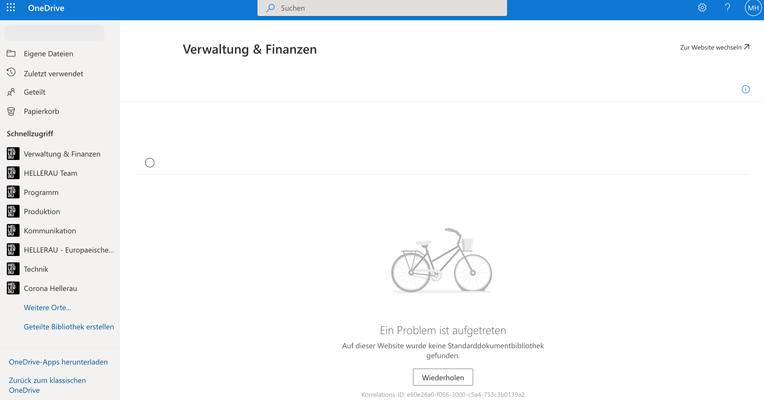Click the help question mark icon
The height and width of the screenshot is (400, 764).
point(727,8)
